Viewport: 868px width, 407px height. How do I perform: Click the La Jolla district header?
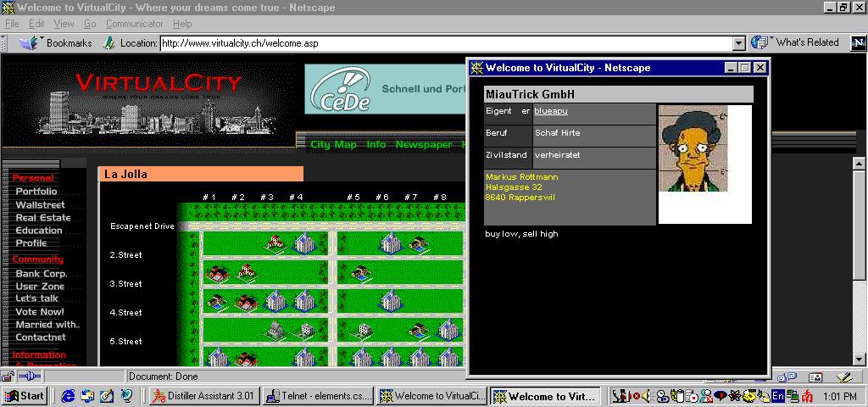point(201,174)
